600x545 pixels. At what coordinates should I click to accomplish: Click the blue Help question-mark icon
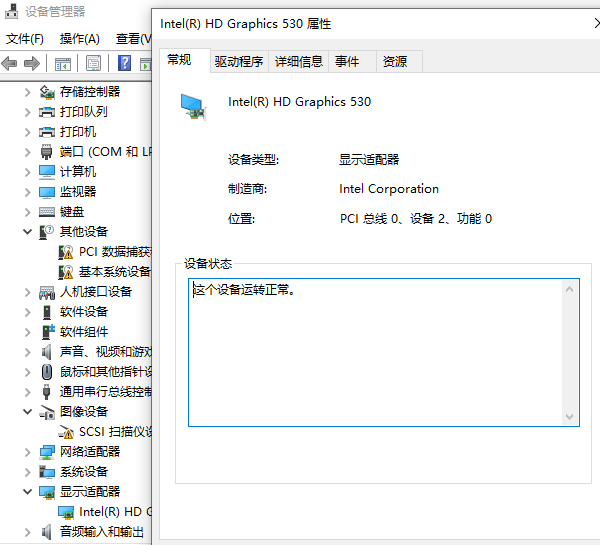point(124,63)
